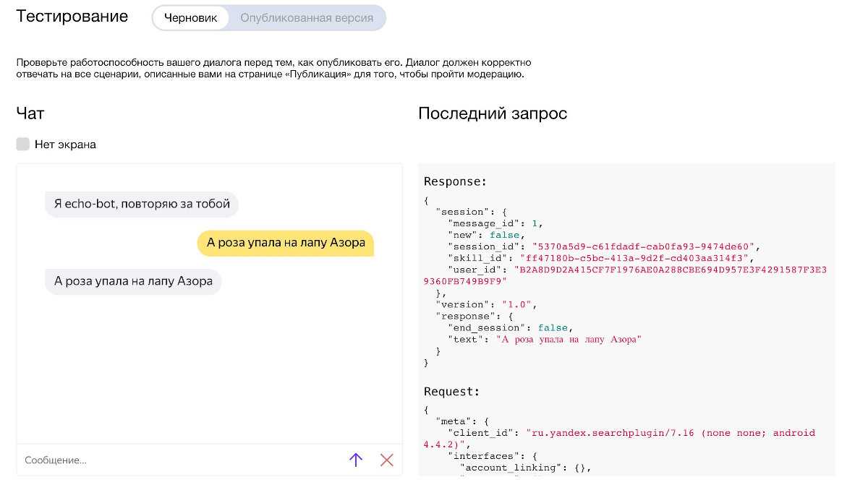
Task: Select the yellow user message bubble
Action: [x=286, y=243]
